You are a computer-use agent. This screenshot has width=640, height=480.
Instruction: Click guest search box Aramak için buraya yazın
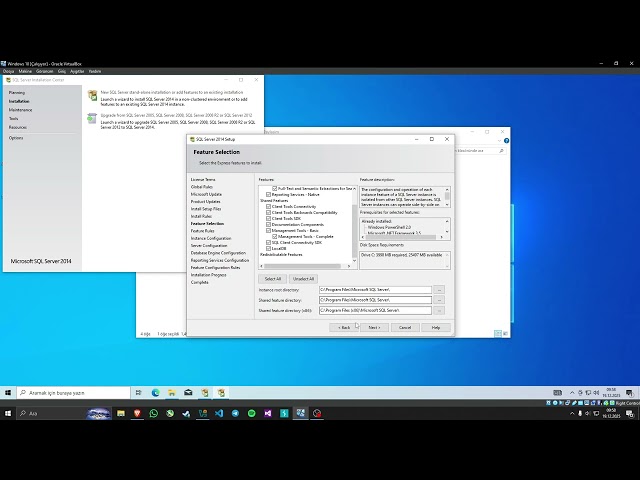(x=73, y=393)
